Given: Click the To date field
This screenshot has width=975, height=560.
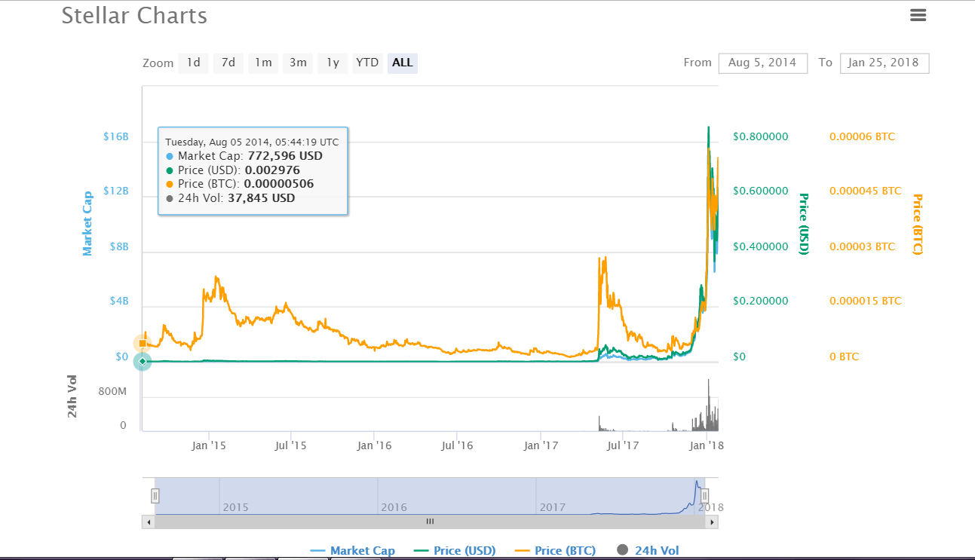Looking at the screenshot, I should 884,63.
